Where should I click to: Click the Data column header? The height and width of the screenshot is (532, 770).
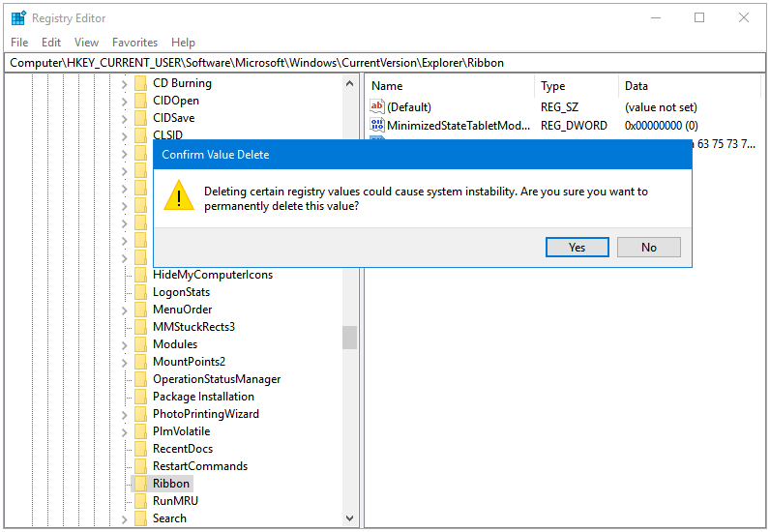tap(690, 86)
